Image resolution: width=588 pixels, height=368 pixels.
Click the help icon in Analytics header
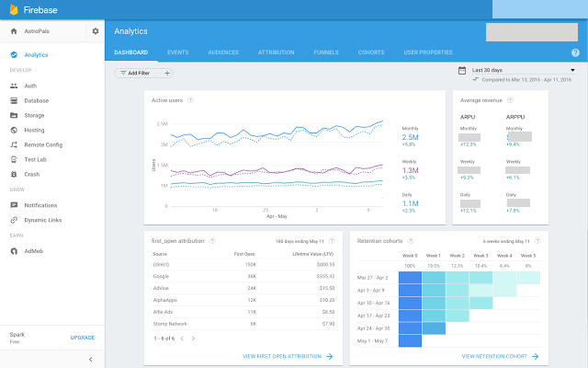click(x=575, y=52)
